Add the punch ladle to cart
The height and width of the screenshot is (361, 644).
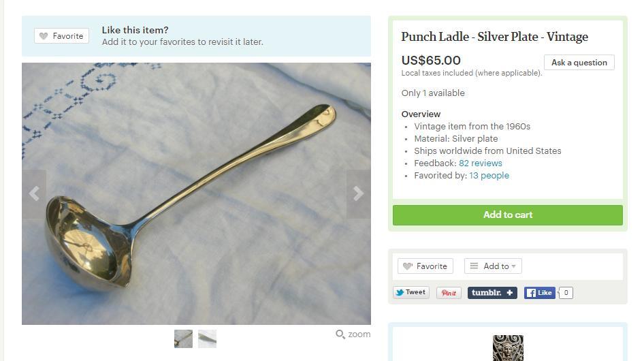pos(508,215)
